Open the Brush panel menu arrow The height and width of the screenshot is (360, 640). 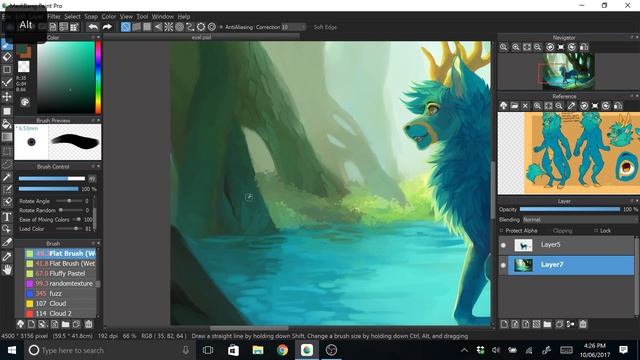tap(99, 243)
